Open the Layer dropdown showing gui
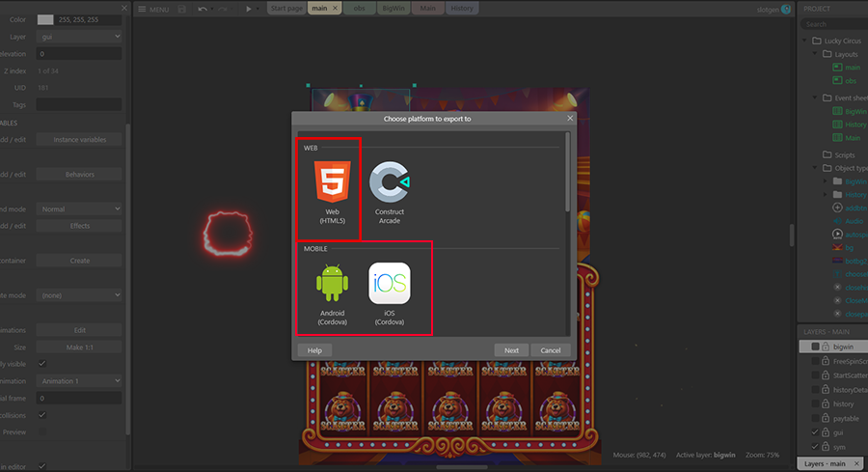This screenshot has width=868, height=472. click(79, 37)
